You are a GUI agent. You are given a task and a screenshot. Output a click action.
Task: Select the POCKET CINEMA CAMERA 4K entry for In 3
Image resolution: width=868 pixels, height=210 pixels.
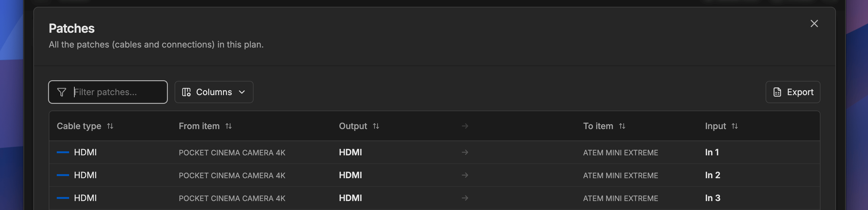[232, 198]
